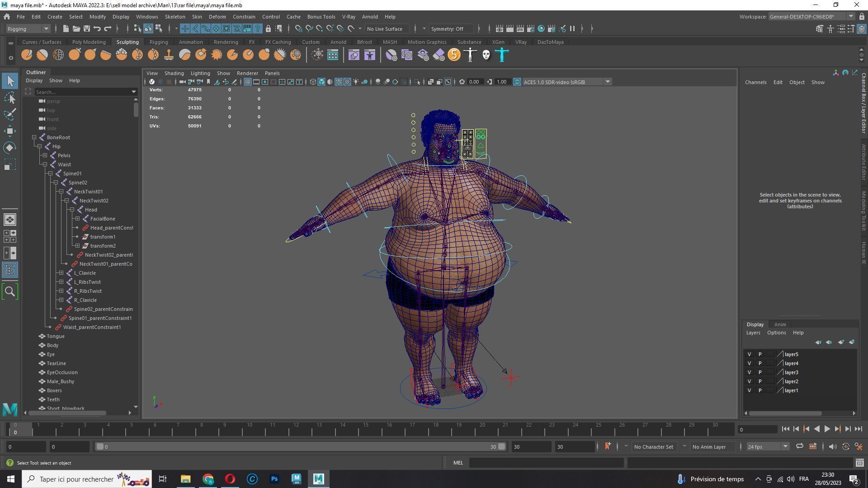The width and height of the screenshot is (868, 488).
Task: Click the Photoshop icon in taskbar
Action: tap(274, 479)
